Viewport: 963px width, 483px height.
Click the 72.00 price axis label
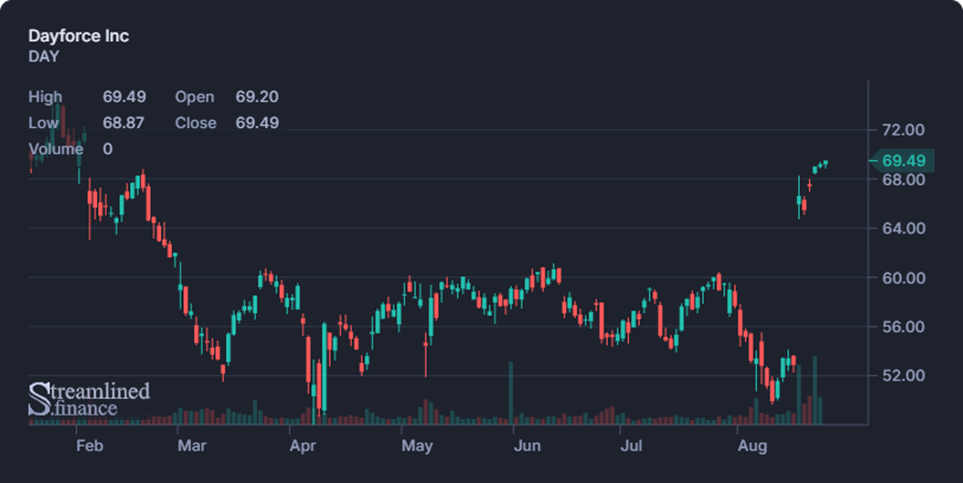click(x=903, y=130)
